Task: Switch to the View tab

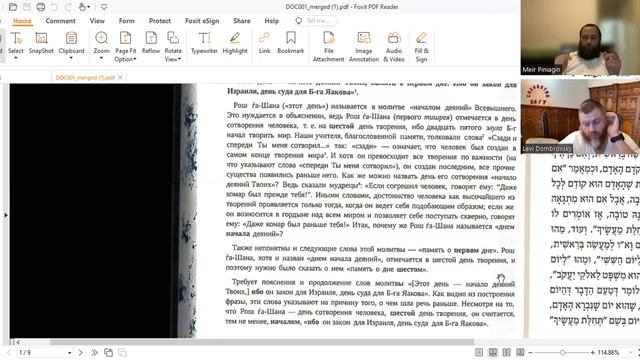Action: click(x=97, y=21)
